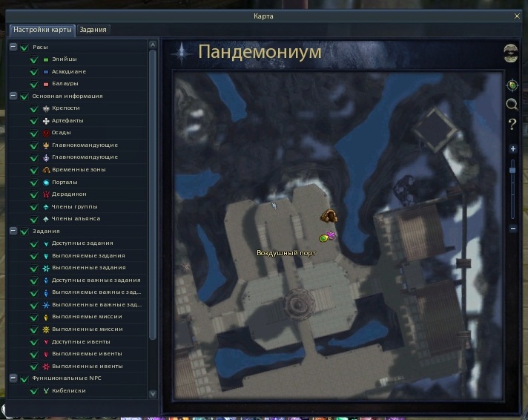Close the Карта window
This screenshot has width=528, height=420.
click(x=517, y=16)
